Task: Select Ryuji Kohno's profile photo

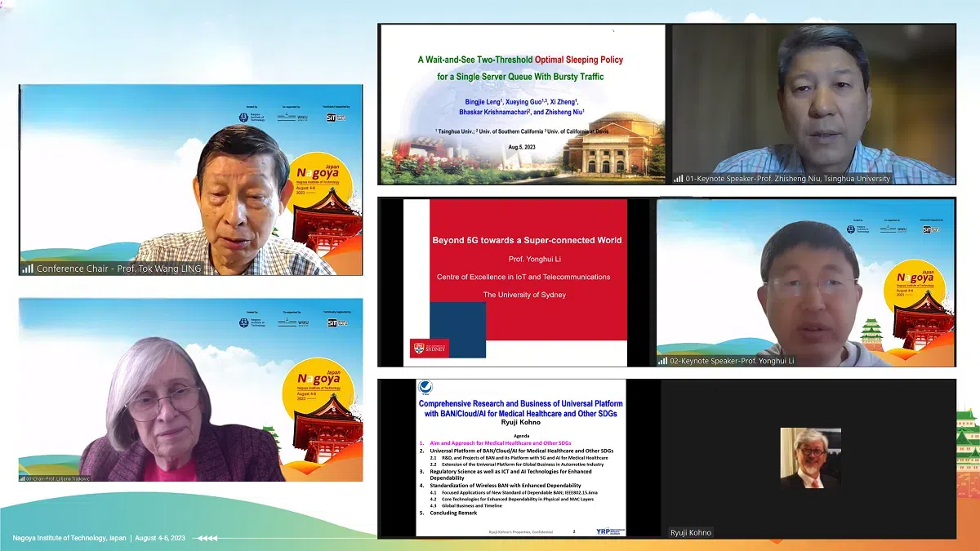Action: point(810,458)
